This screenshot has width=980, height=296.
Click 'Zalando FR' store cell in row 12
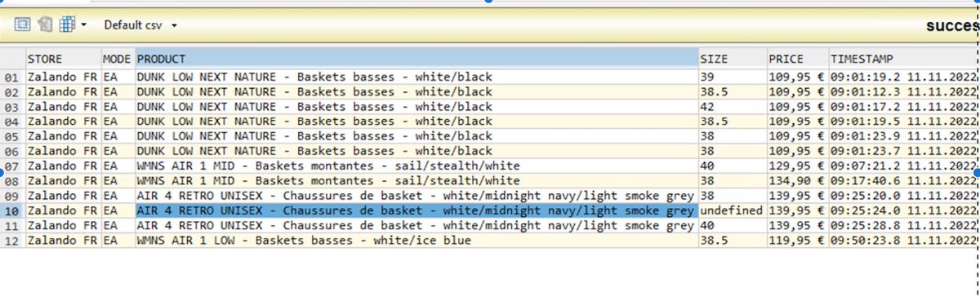click(x=63, y=241)
